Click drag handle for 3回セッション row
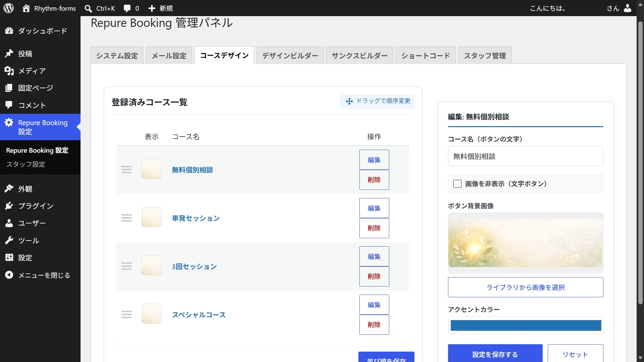Image resolution: width=644 pixels, height=362 pixels. click(x=127, y=266)
